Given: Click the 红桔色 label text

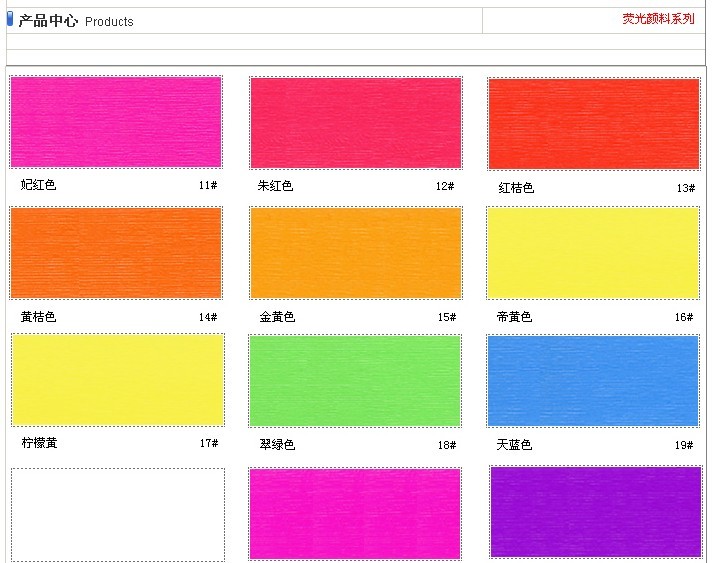Looking at the screenshot, I should click(516, 188).
